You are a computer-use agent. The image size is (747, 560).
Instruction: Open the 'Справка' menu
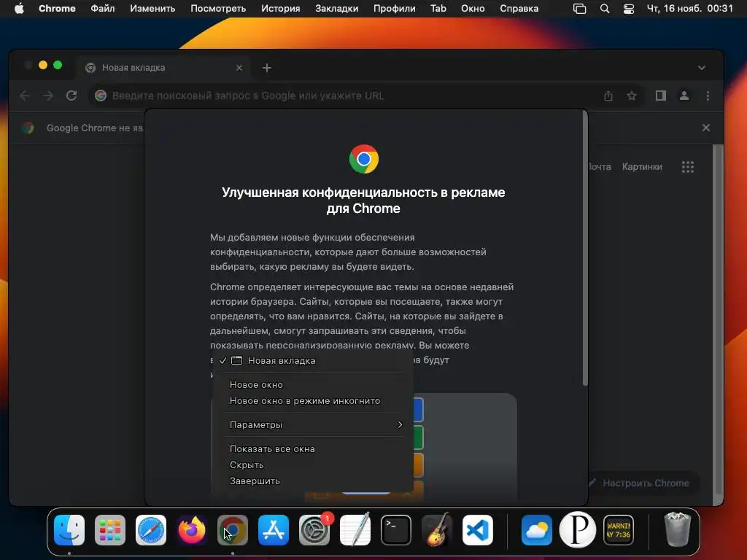[519, 8]
